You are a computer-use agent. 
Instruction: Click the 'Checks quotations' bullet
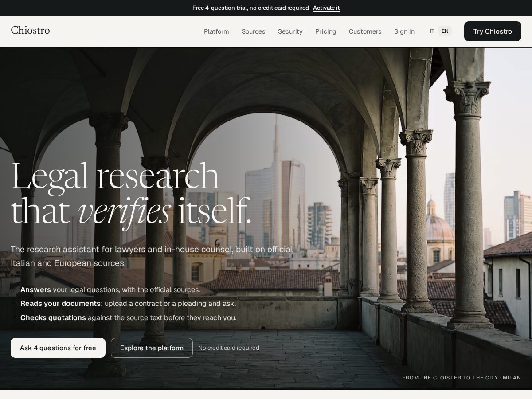point(129,317)
